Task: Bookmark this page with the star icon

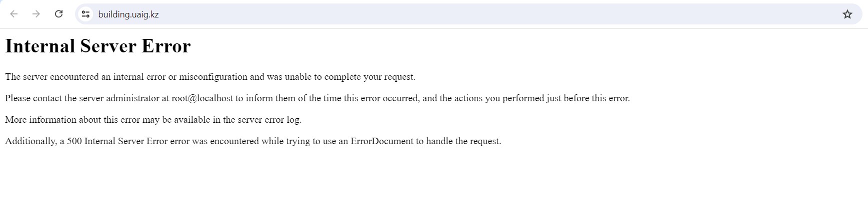Action: [847, 14]
